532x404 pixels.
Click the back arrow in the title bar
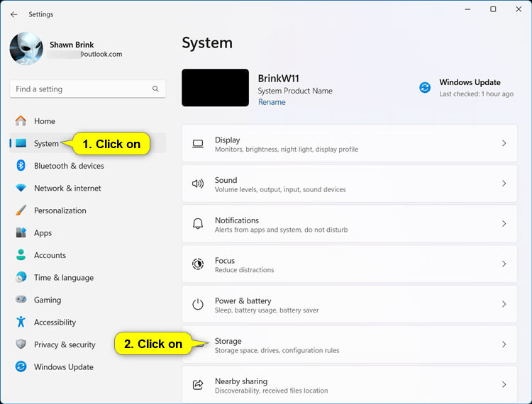pos(13,14)
